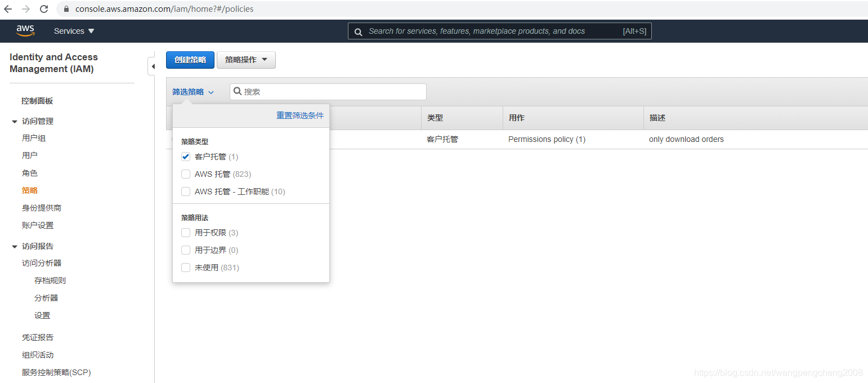This screenshot has width=868, height=383.
Task: Open the 策略操作 dropdown button
Action: click(246, 60)
